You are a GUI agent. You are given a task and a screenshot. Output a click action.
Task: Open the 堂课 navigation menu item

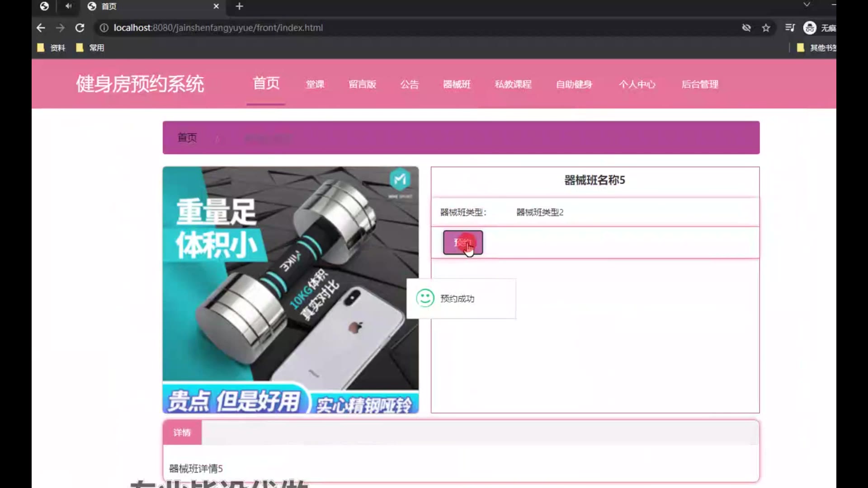coord(315,84)
